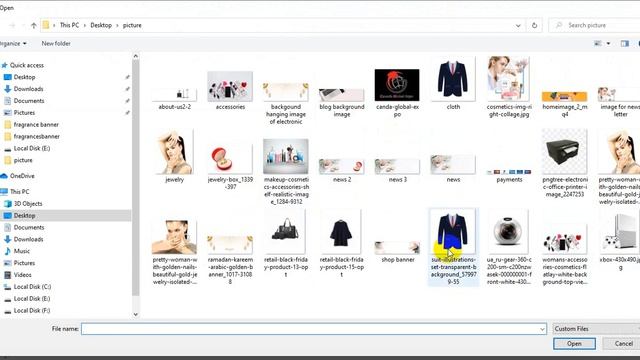Click the Open button

(x=574, y=344)
